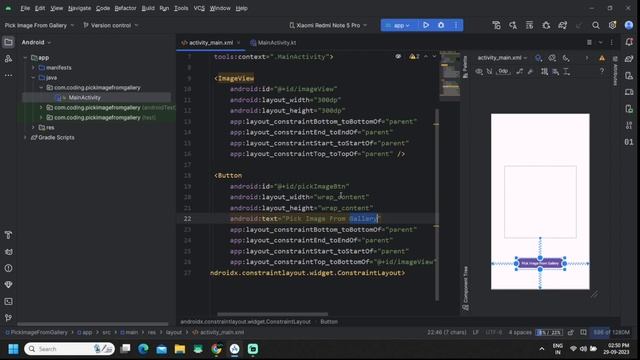Viewport: 640px width, 360px height.
Task: Open File Explorer from taskbar
Action: tap(180, 349)
